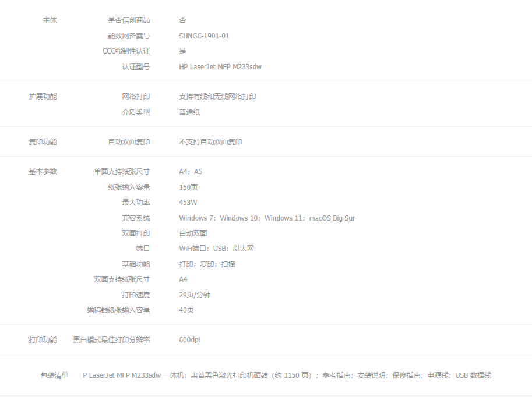Click the value 600dpi
The image size is (532, 397).
189,340
